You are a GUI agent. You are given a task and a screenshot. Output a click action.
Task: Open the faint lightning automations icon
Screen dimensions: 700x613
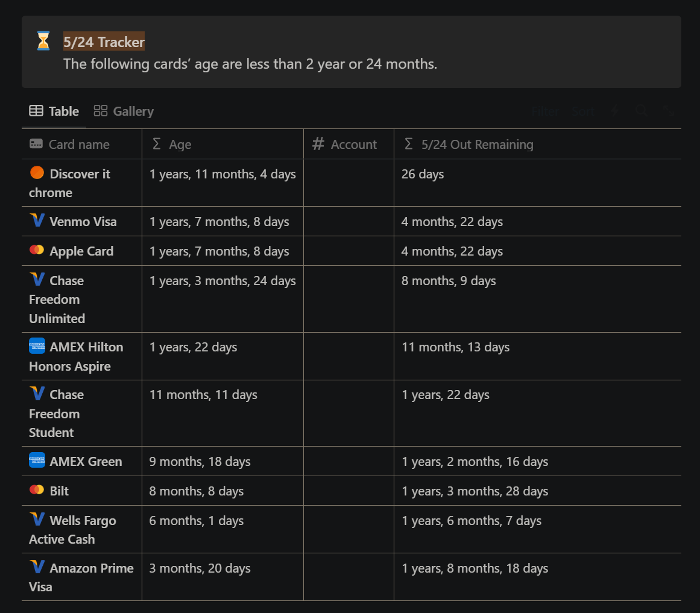click(615, 111)
